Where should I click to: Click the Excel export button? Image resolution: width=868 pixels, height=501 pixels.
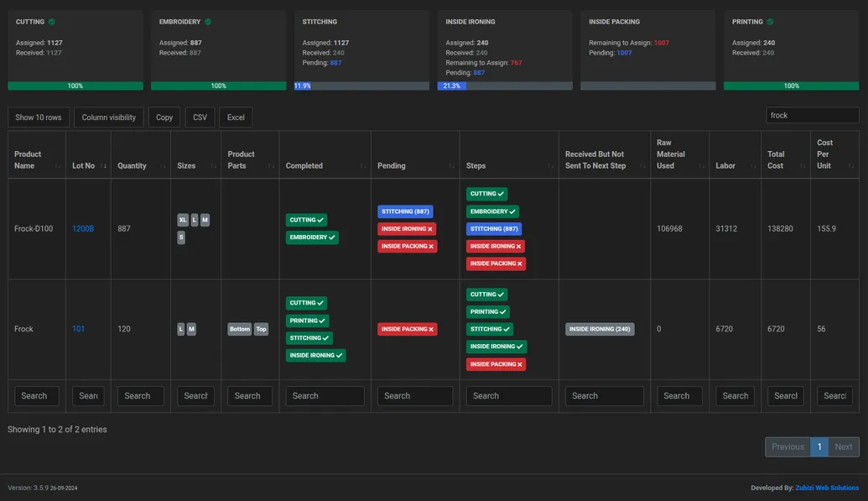coord(236,117)
